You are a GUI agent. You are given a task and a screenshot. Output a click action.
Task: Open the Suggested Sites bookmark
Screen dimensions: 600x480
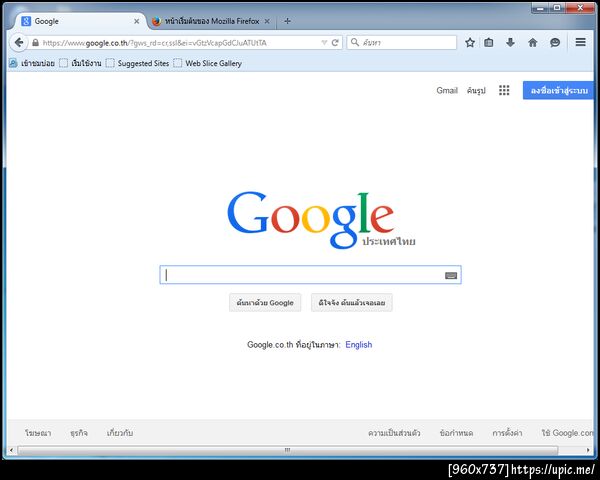click(x=137, y=63)
